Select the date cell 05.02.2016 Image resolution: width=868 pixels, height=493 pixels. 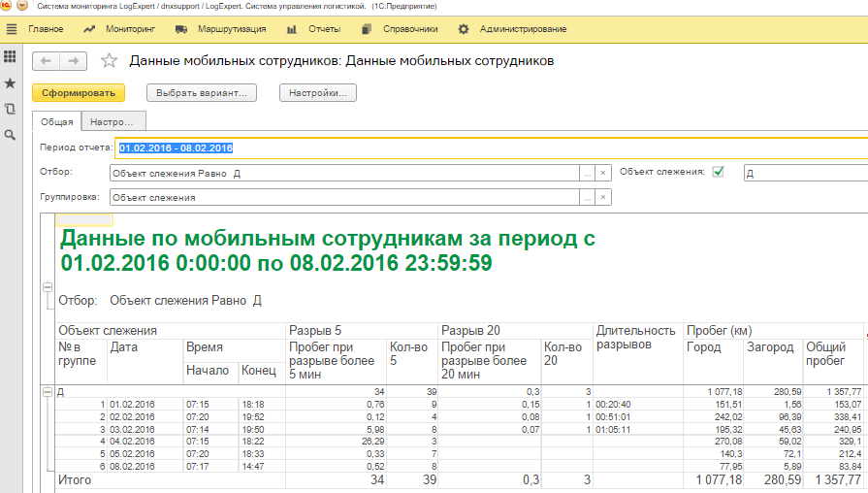coord(145,453)
